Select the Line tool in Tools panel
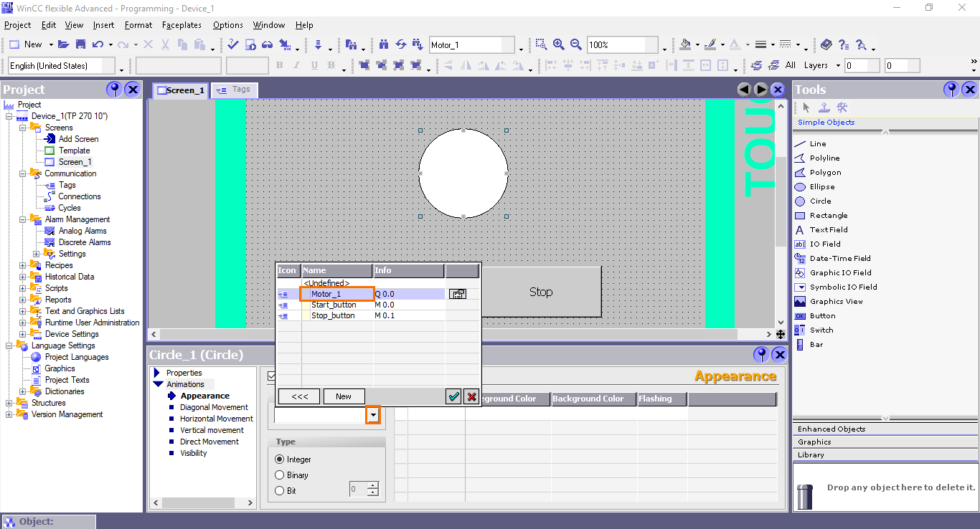Image resolution: width=980 pixels, height=529 pixels. coord(818,143)
